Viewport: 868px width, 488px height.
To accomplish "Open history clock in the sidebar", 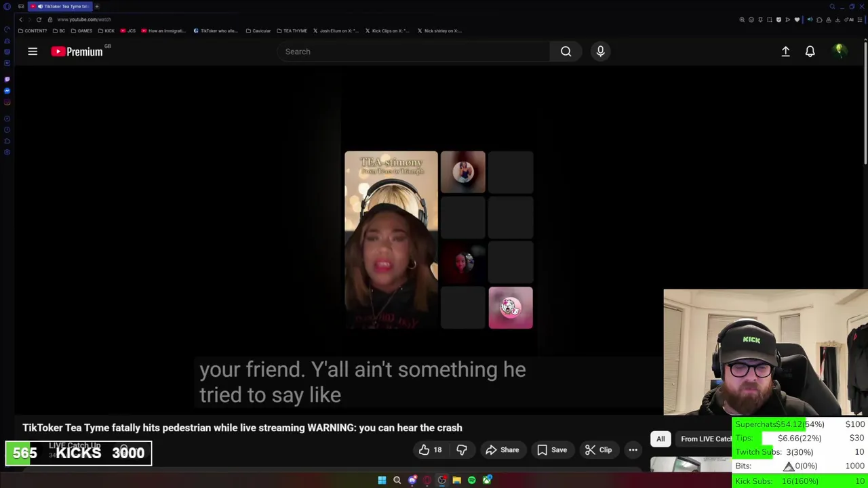I will (7, 129).
